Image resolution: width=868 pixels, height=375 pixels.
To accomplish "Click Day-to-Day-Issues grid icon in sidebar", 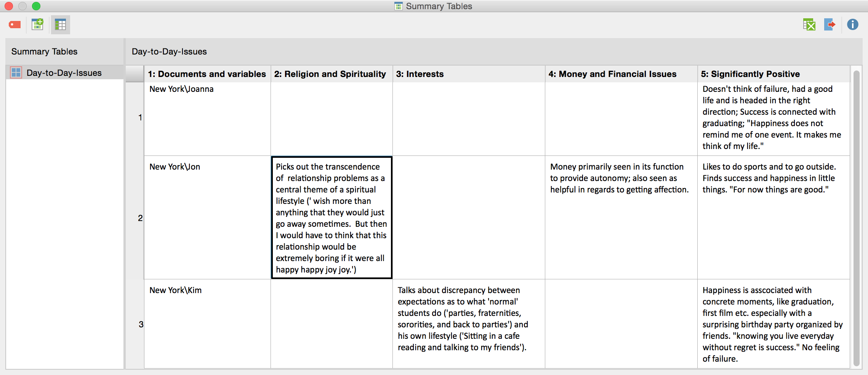I will click(16, 72).
